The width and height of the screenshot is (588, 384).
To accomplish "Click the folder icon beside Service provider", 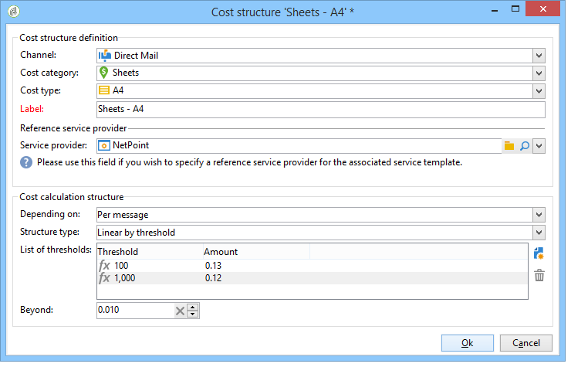I will [x=509, y=145].
